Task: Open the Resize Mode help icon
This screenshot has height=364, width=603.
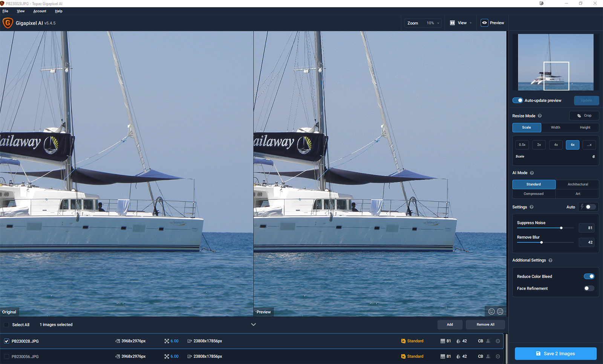Action: 540,116
